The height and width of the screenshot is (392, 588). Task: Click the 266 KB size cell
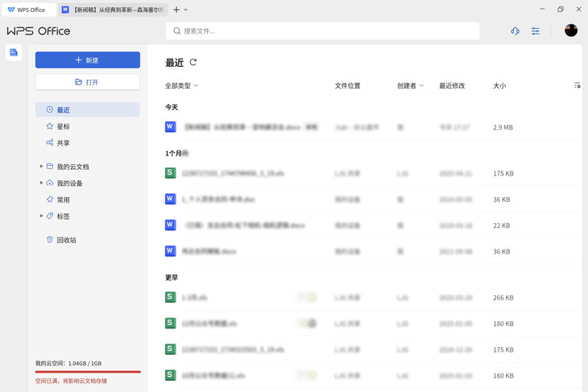(503, 298)
